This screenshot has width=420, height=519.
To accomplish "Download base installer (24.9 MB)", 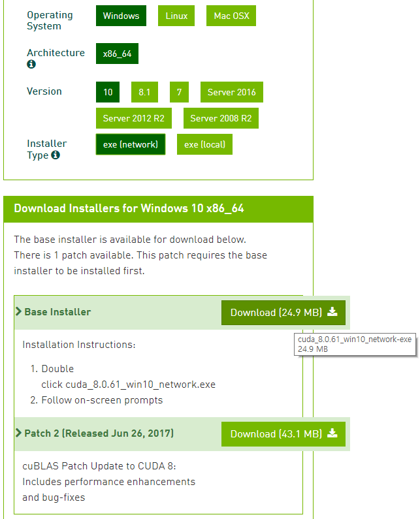I will [x=283, y=313].
